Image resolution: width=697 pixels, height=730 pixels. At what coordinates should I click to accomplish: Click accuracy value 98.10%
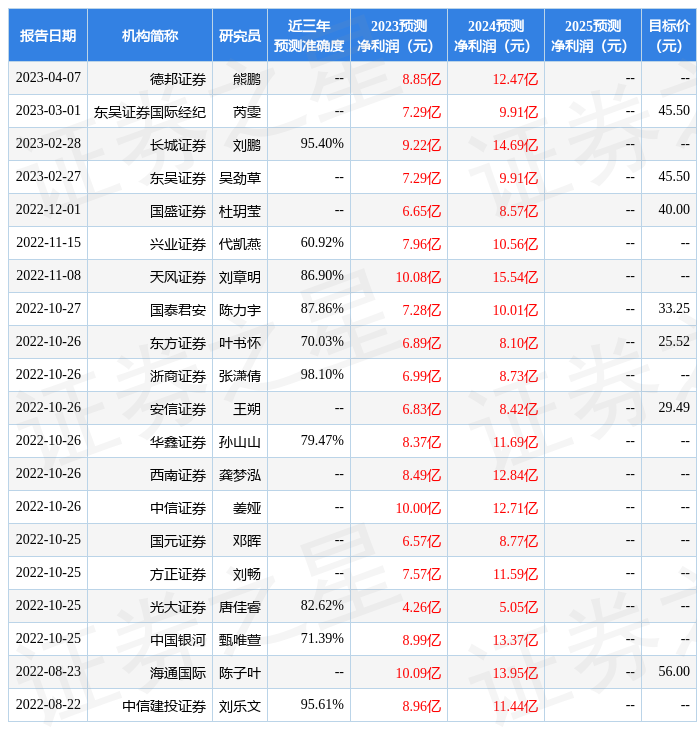pyautogui.click(x=322, y=374)
